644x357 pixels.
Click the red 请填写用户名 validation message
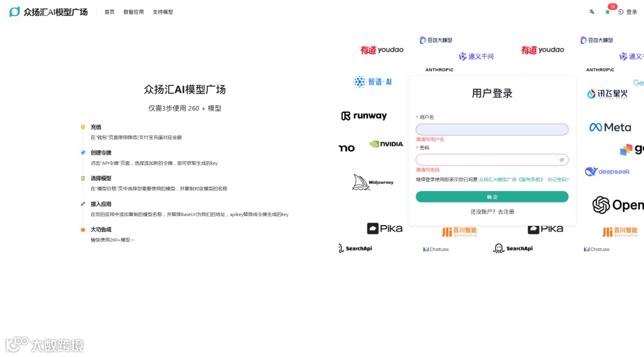(430, 140)
